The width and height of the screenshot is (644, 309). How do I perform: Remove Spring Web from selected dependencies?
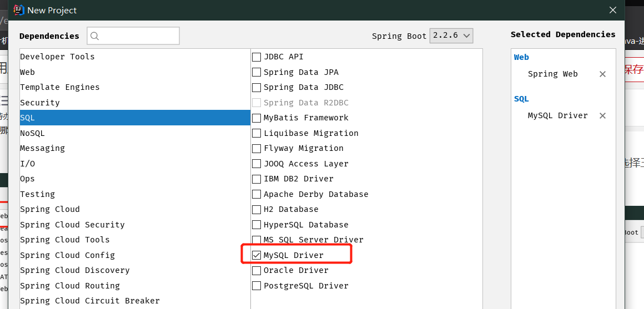602,74
